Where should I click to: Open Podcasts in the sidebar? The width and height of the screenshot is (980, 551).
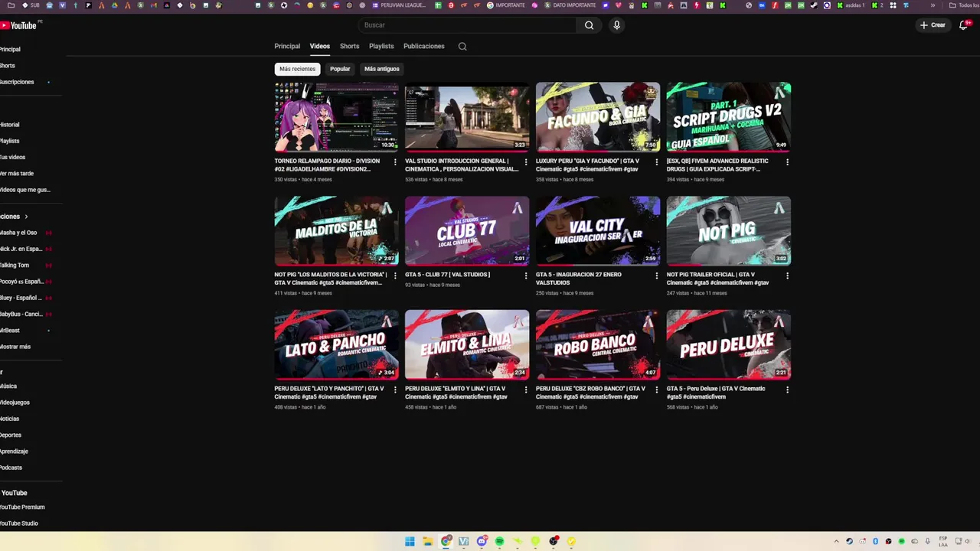11,468
